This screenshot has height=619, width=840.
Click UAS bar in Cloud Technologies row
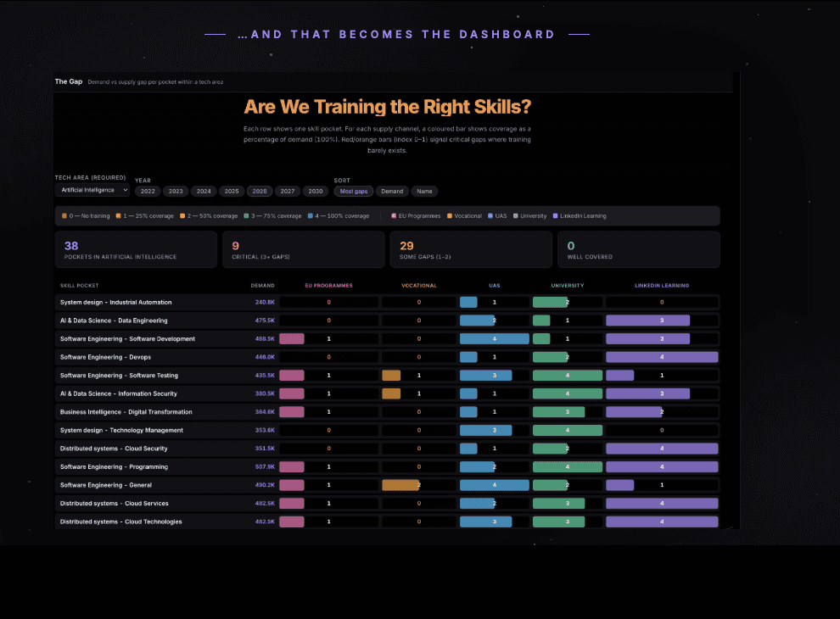(x=486, y=521)
